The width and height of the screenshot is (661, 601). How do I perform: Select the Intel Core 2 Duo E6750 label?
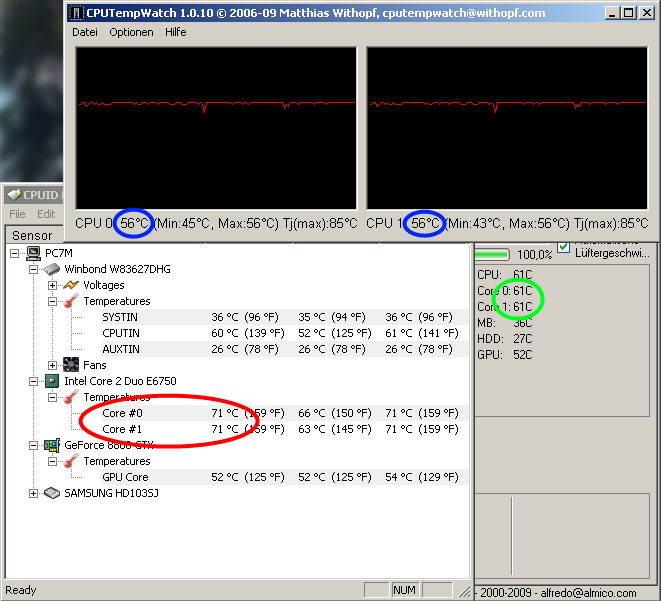(120, 381)
